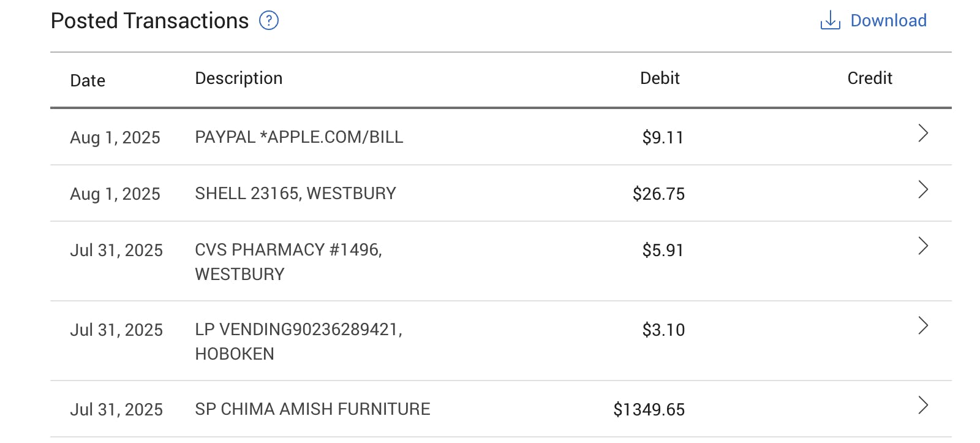Open the SHELL 23165, WESTBURY description
Image resolution: width=980 pixels, height=443 pixels.
pos(295,194)
